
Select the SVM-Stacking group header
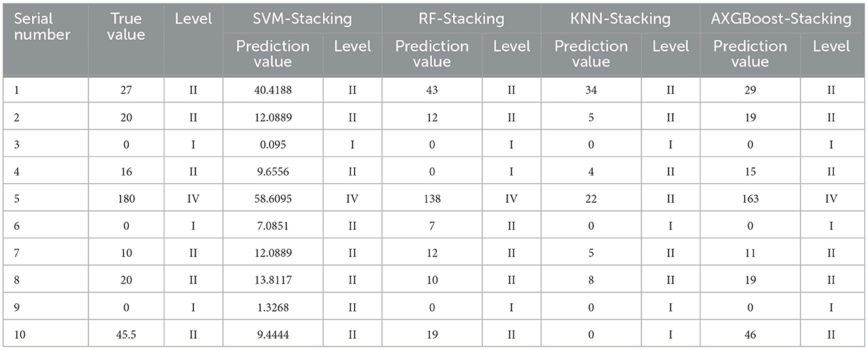[302, 19]
